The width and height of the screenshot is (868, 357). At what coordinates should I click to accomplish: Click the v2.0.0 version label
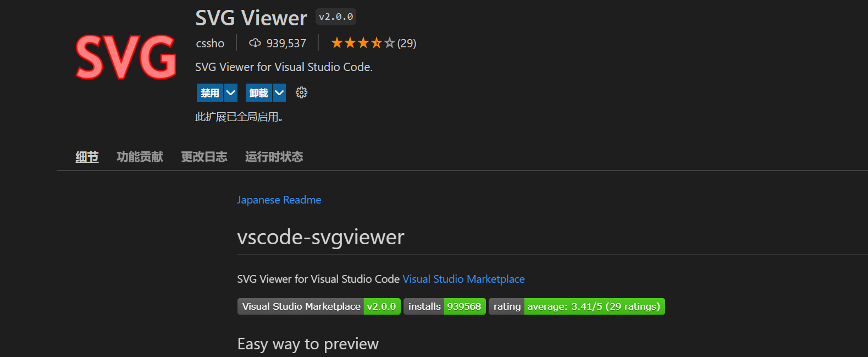coord(336,17)
